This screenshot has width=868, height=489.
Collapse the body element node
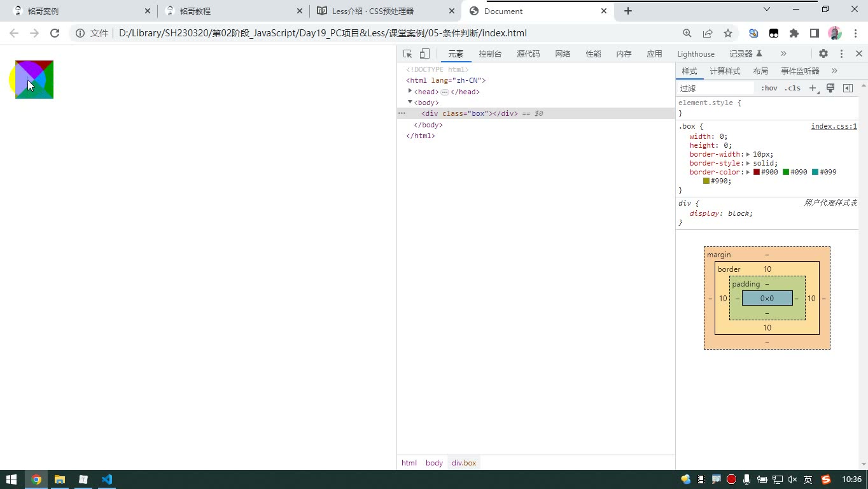(410, 102)
